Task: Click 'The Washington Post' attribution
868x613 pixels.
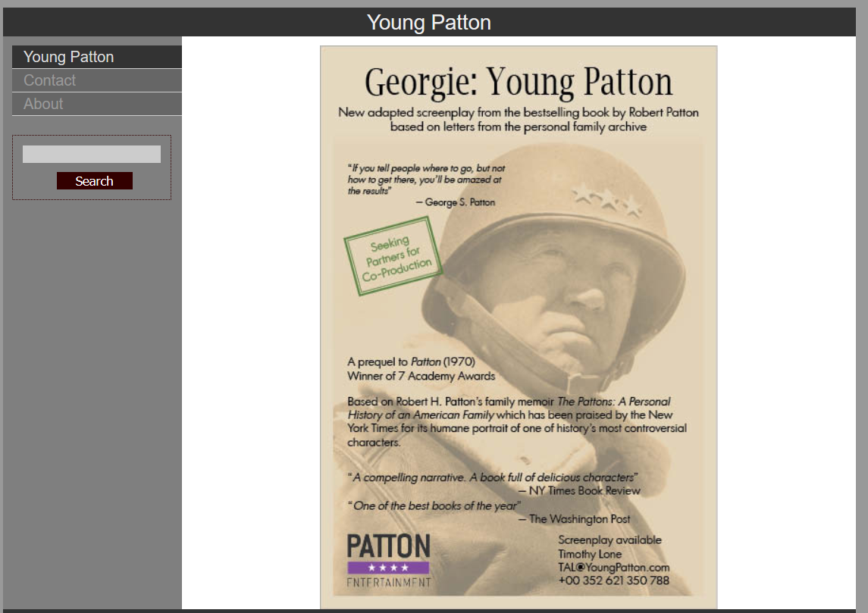Action: (574, 519)
